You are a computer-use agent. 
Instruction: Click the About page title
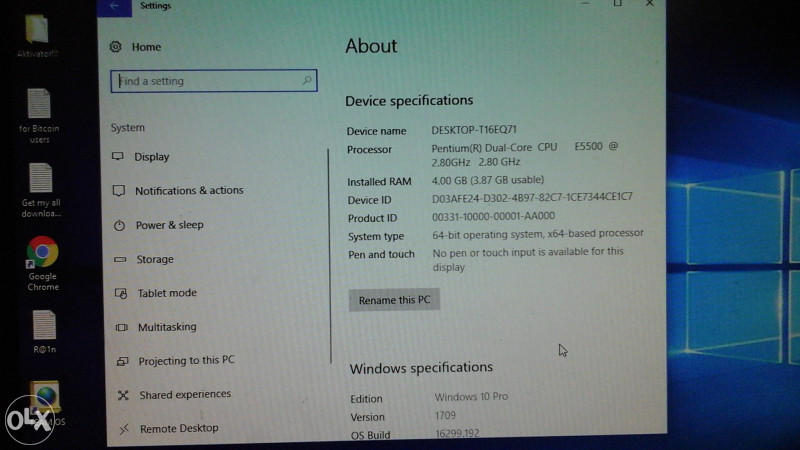click(371, 46)
